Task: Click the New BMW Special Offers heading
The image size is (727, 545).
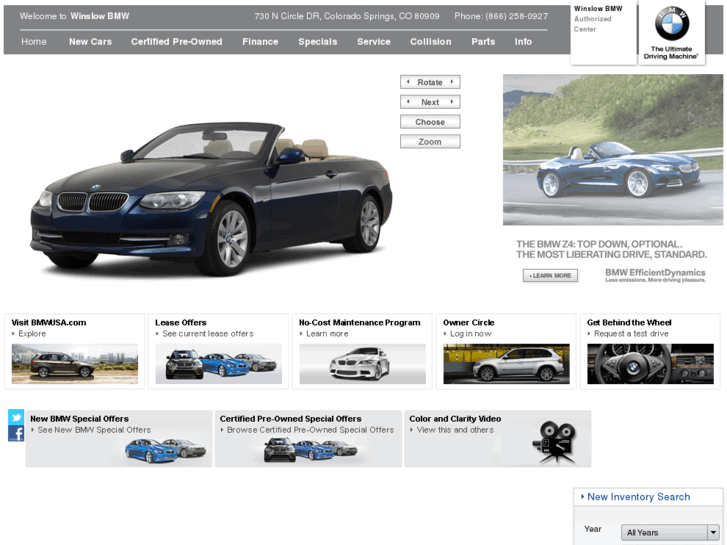Action: (x=79, y=418)
